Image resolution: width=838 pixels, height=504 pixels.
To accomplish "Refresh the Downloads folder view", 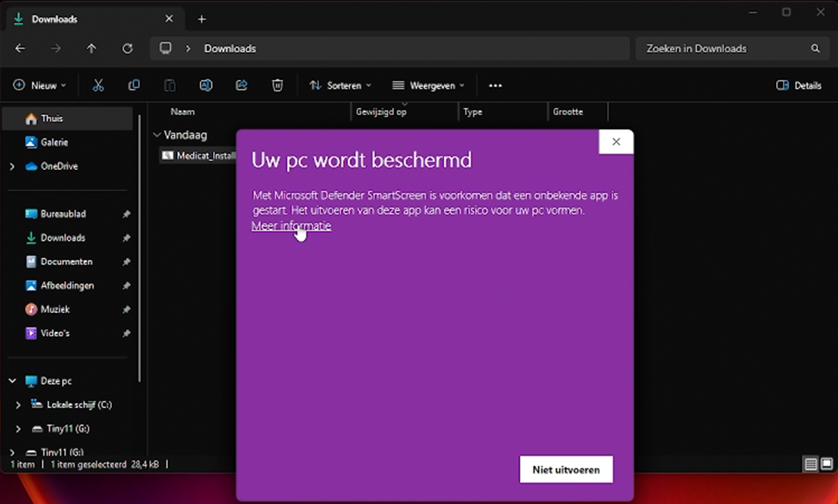I will point(127,48).
